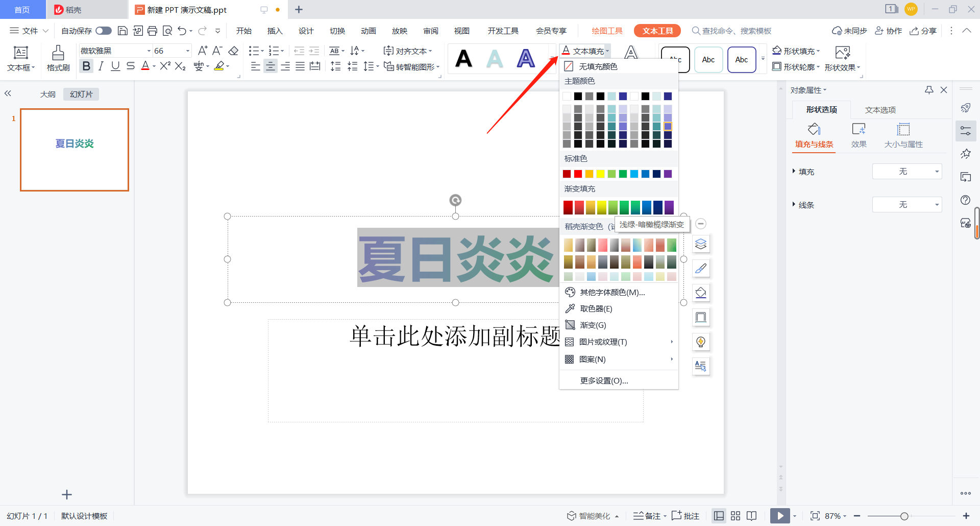This screenshot has height=526, width=980.
Task: Click the subscript button
Action: (180, 66)
